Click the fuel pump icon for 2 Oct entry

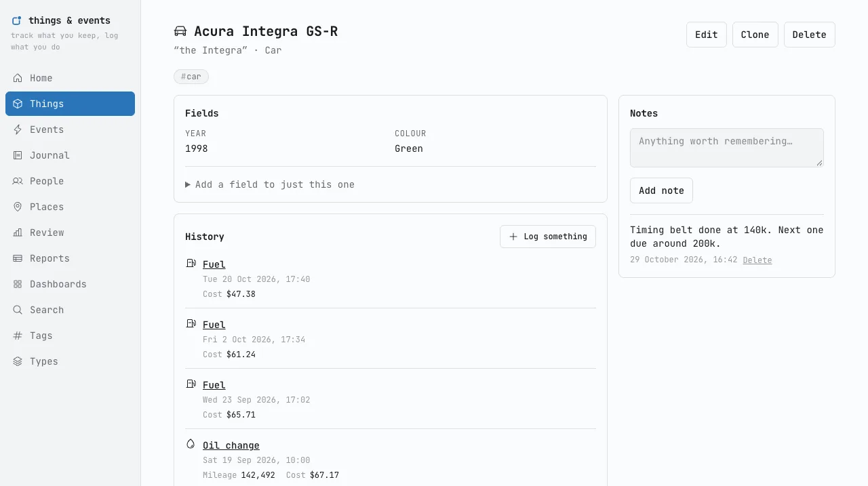pyautogui.click(x=191, y=324)
